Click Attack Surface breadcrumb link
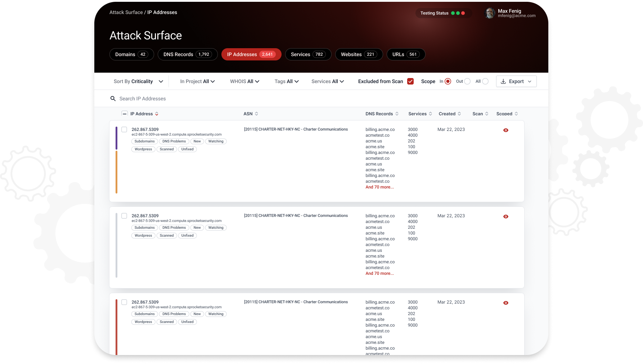Viewport: 643px width, 364px height. (126, 12)
